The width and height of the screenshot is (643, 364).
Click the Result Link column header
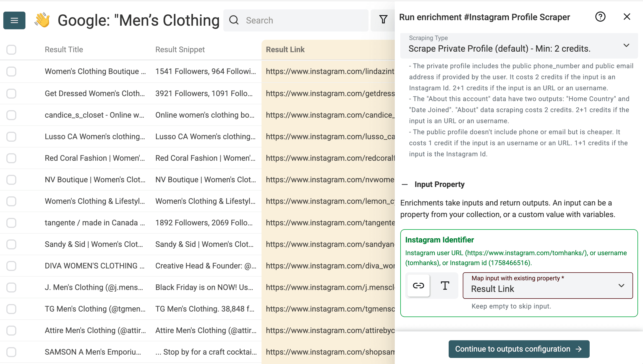285,50
